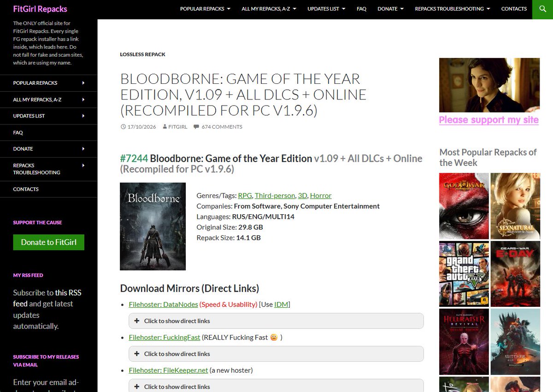553x392 pixels.
Task: Click the clock icon beside 17/10/2026
Action: (123, 127)
